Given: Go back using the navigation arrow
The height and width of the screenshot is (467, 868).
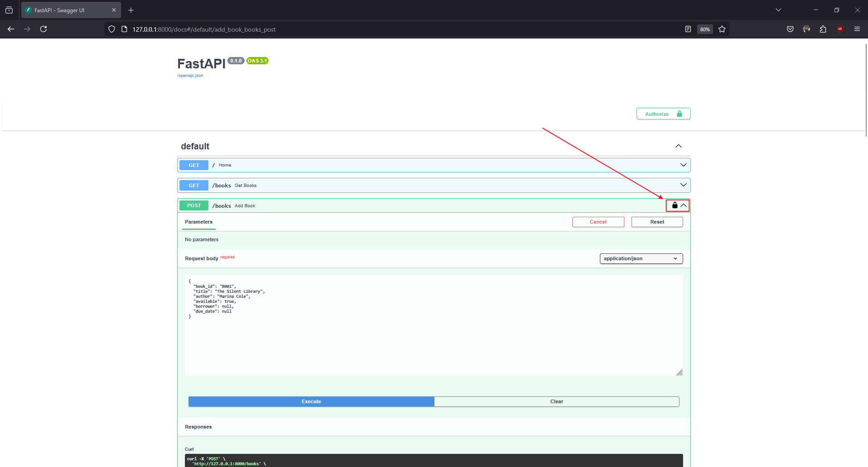Looking at the screenshot, I should pos(10,29).
